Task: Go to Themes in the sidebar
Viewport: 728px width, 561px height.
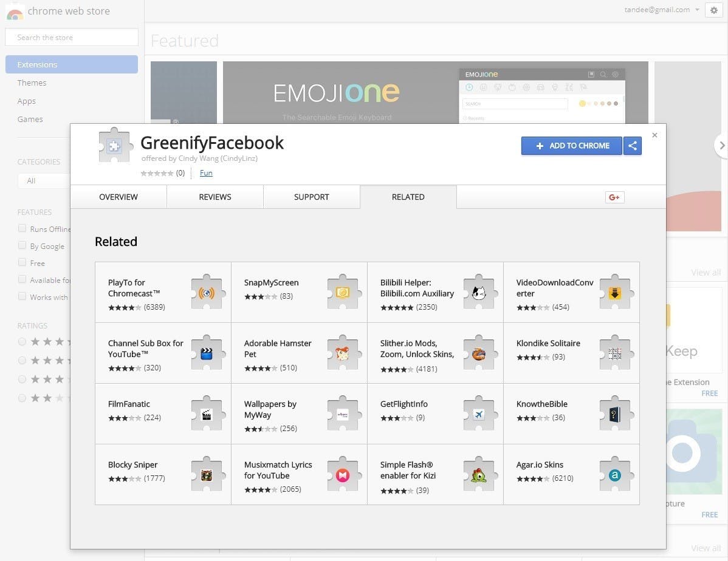Action: coord(32,83)
